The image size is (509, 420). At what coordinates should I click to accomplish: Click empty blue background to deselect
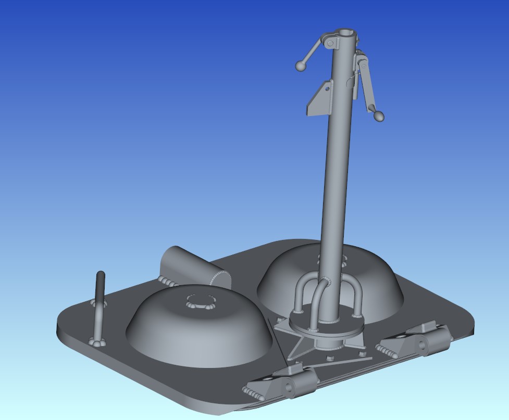click(104, 104)
